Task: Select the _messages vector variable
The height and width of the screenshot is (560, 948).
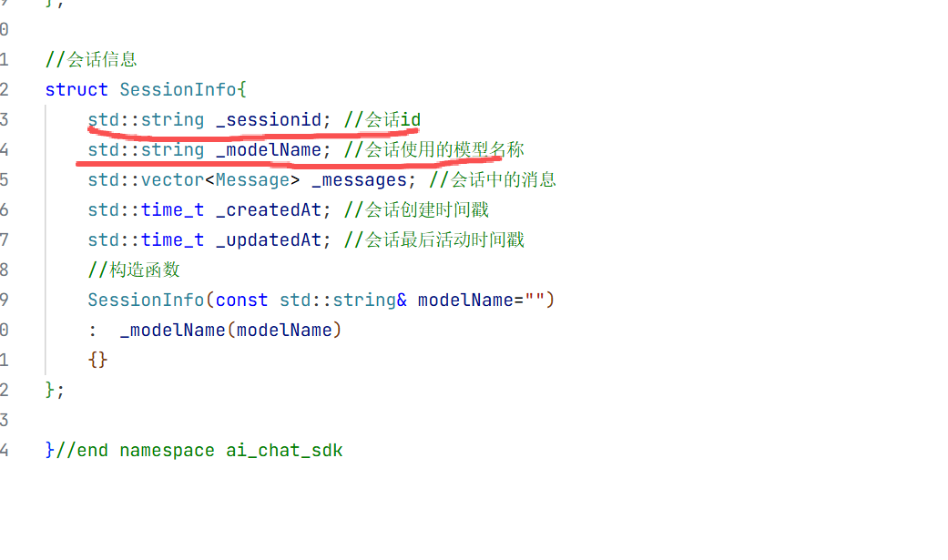Action: pyautogui.click(x=359, y=180)
